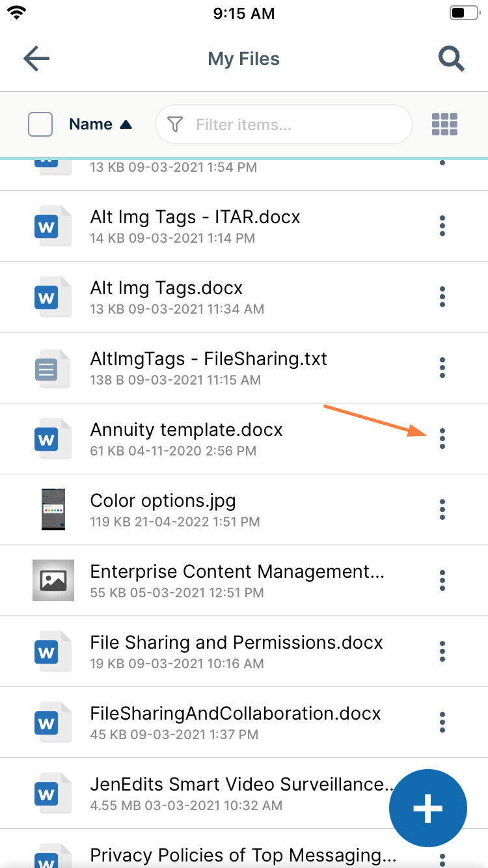This screenshot has height=868, width=488.
Task: Open options menu for Alt Img Tags - ITAR.docx
Action: pos(442,226)
